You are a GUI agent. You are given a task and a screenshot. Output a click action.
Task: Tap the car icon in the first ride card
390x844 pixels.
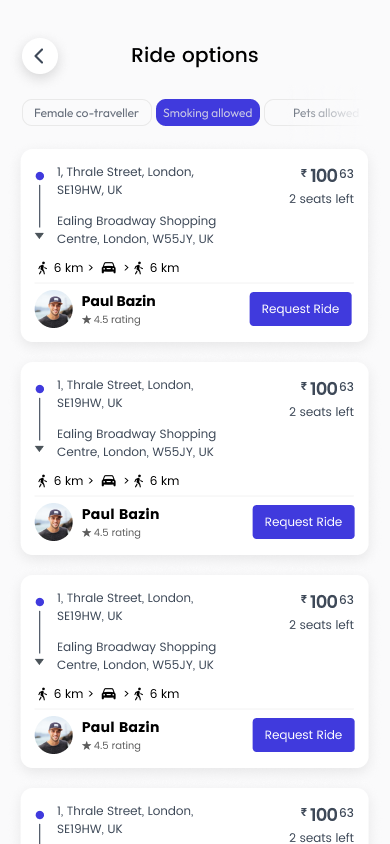(x=109, y=268)
